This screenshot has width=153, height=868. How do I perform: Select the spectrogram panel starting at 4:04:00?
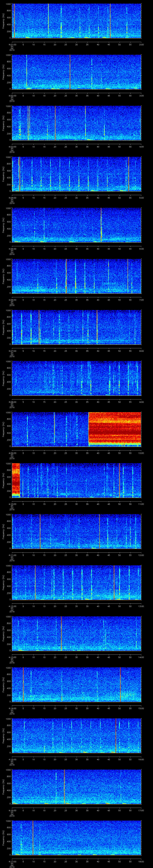77,174
